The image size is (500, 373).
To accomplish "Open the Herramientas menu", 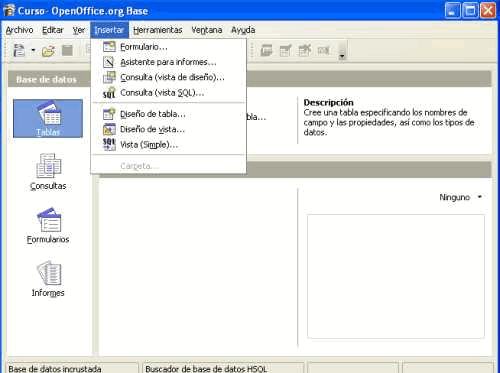I will pos(158,30).
